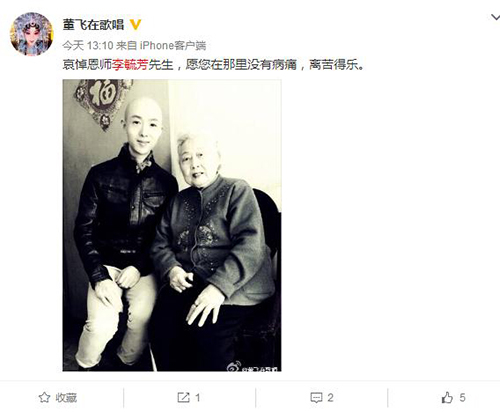The image size is (500, 412).
Task: Click the repost share icon
Action: point(183,397)
